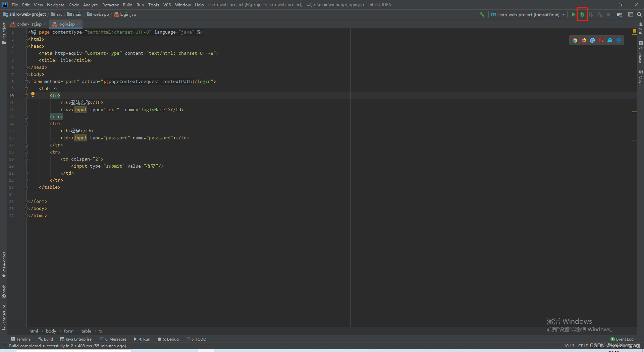Click the Run with Profiler icon
This screenshot has height=352, width=644.
pyautogui.click(x=600, y=14)
